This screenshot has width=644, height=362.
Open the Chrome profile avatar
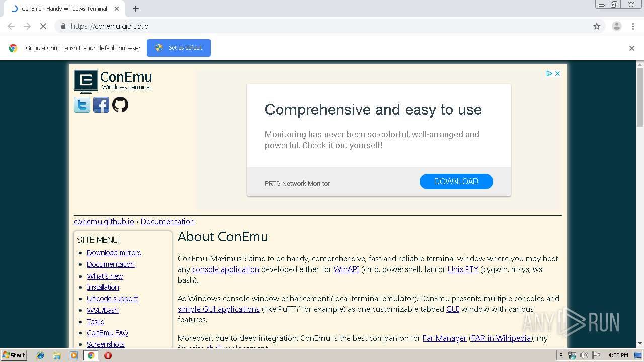(x=617, y=26)
